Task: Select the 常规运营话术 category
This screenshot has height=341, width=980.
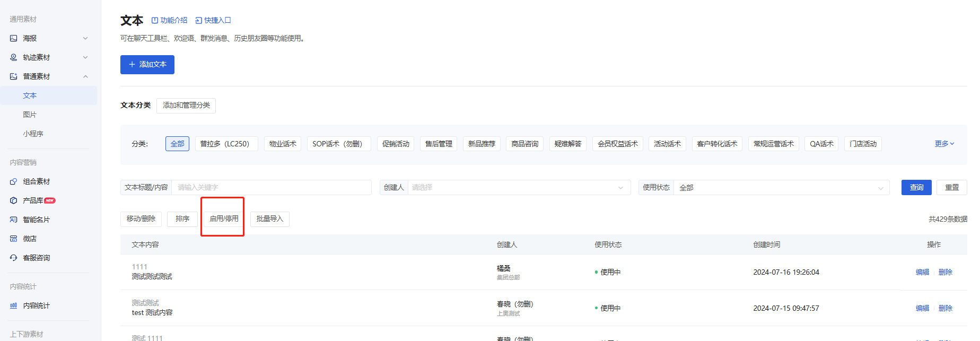Action: (774, 144)
